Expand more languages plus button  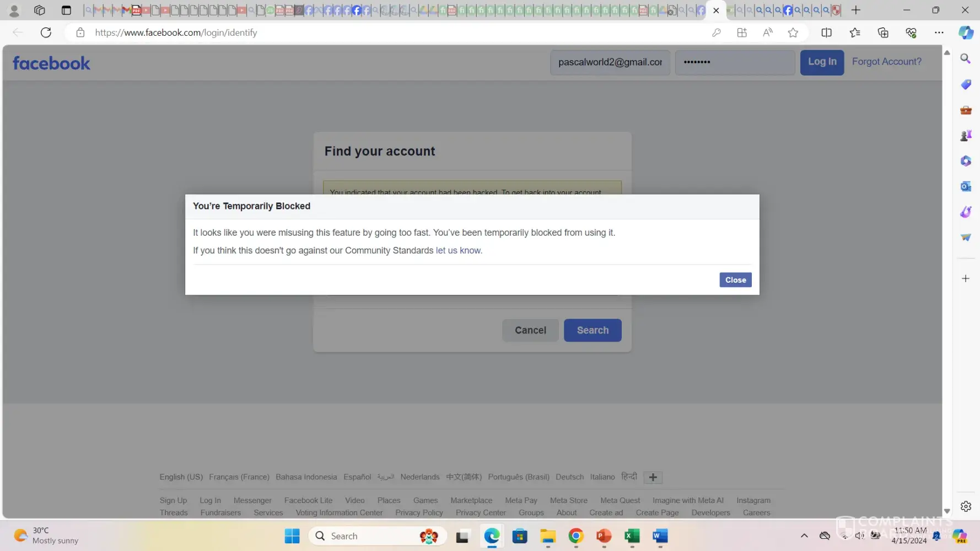pyautogui.click(x=653, y=477)
